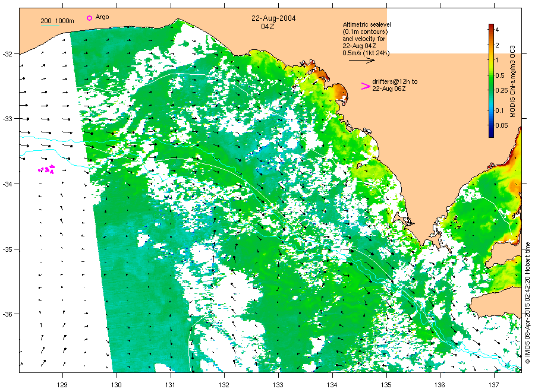Click the colorbar value 0.05
Image resolution: width=535 pixels, height=392 pixels.
click(502, 125)
